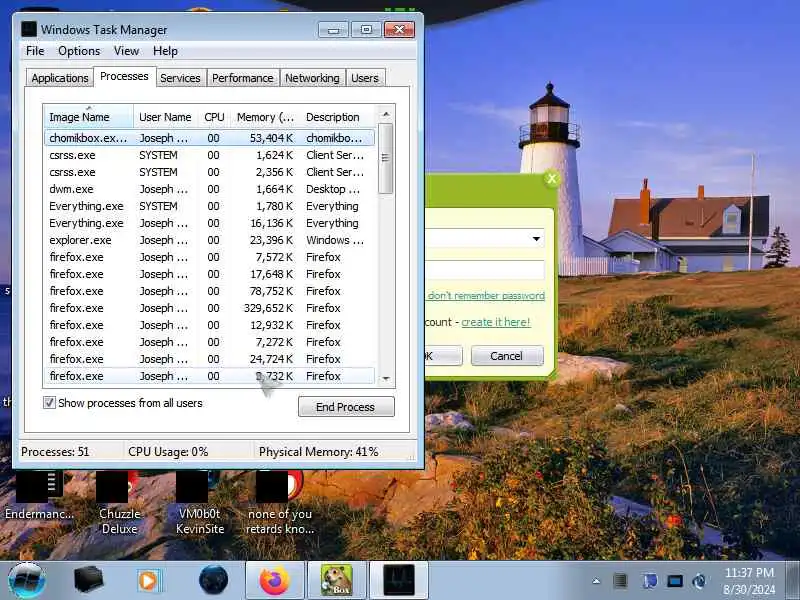Click 'Physical Memory: 41%' in status bar

(319, 452)
